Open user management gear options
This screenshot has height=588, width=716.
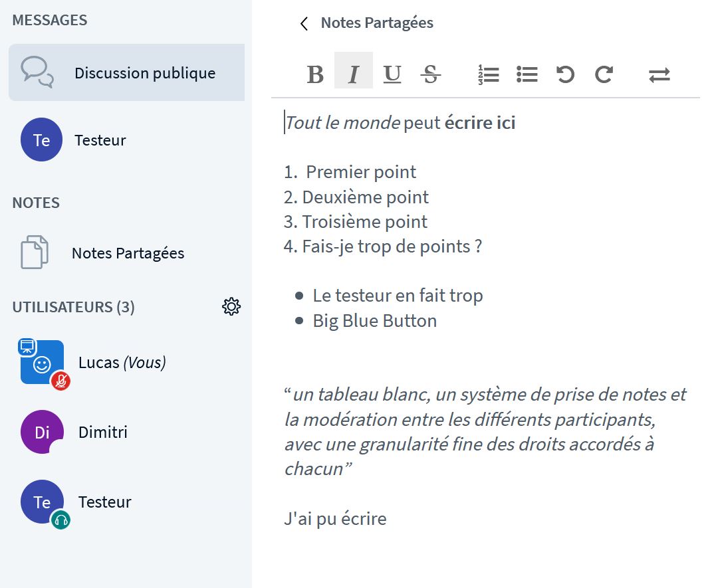[231, 306]
